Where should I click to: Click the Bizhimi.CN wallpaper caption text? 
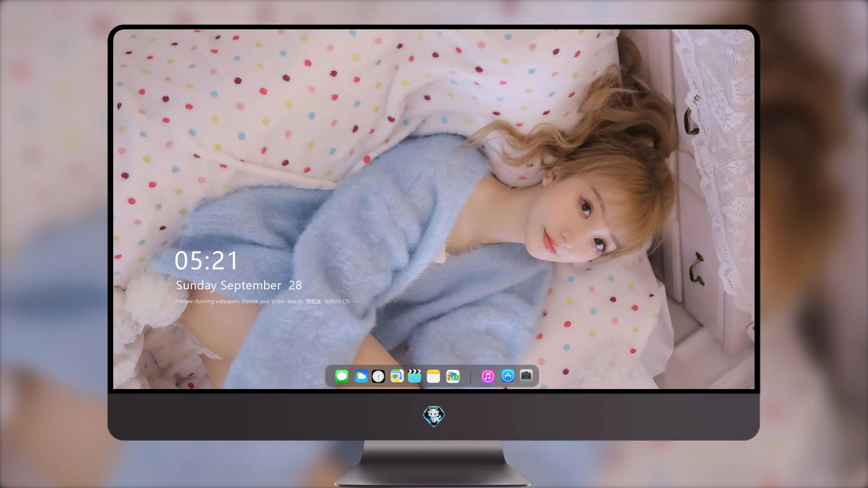(262, 301)
